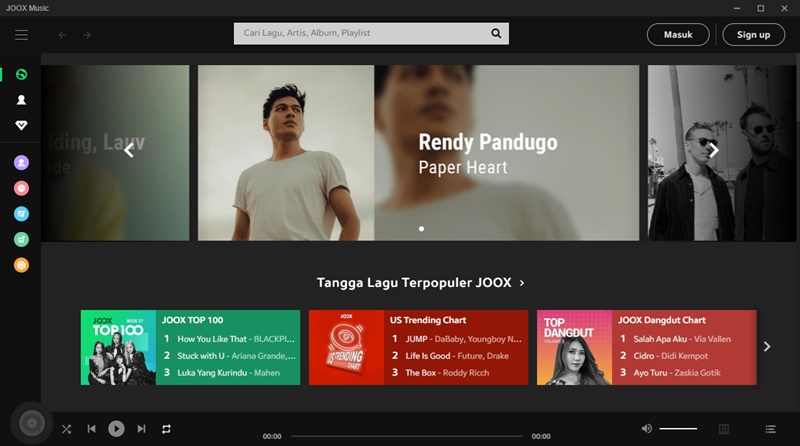Open the orange radio sidebar icon
The image size is (800, 446).
(21, 265)
